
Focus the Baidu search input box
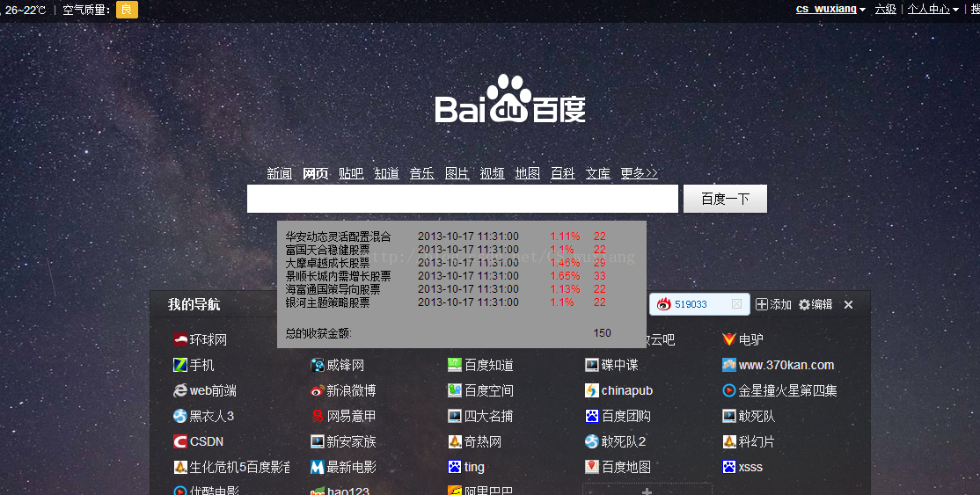463,199
